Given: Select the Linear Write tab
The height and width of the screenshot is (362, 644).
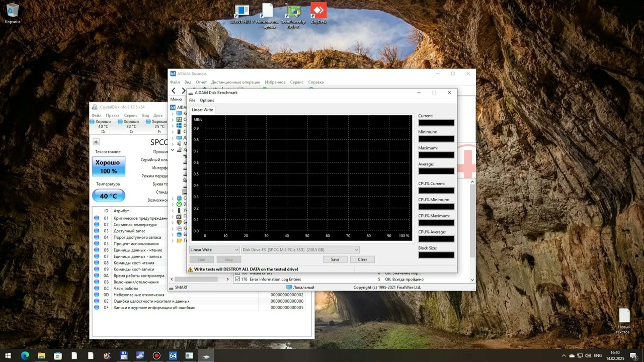Looking at the screenshot, I should [202, 110].
